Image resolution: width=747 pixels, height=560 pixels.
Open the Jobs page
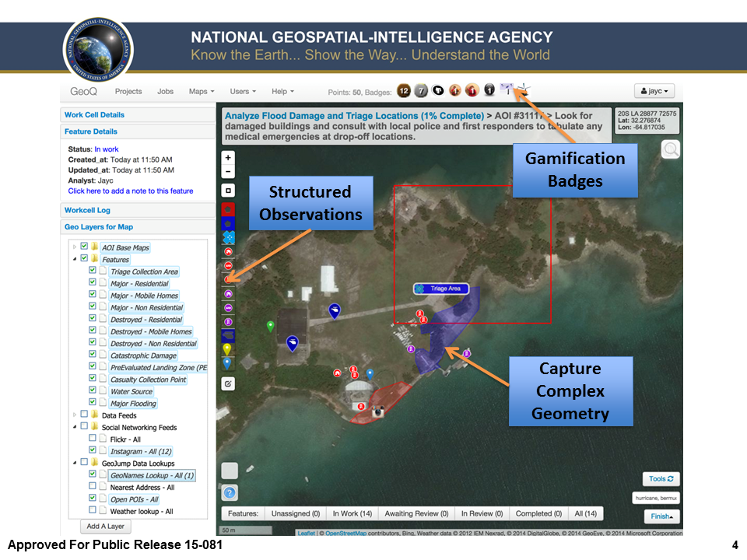[165, 92]
